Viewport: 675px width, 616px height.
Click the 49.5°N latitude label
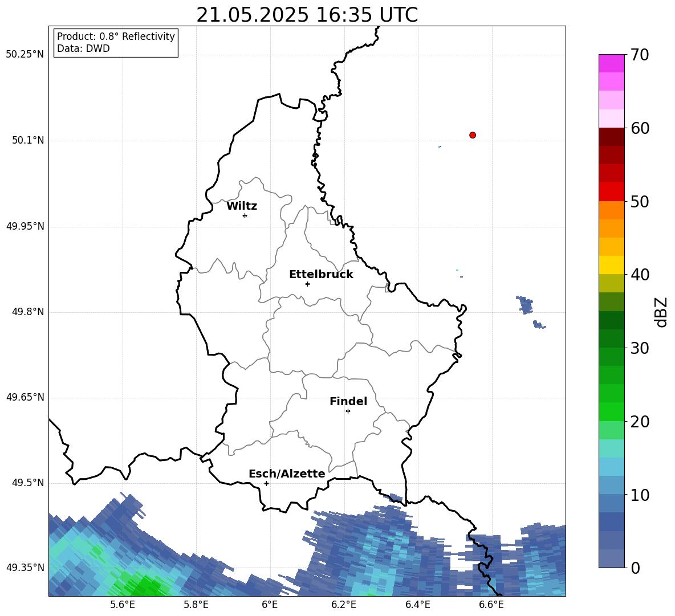coord(28,483)
